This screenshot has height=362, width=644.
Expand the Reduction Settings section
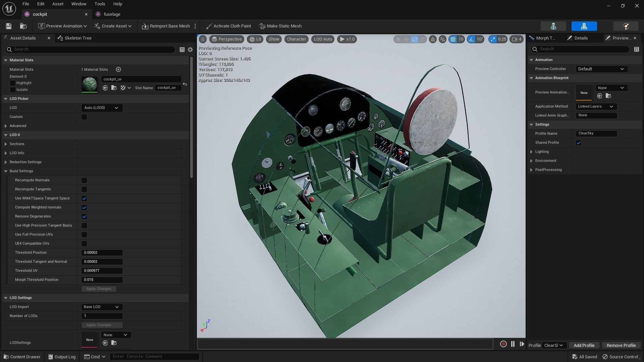point(6,162)
